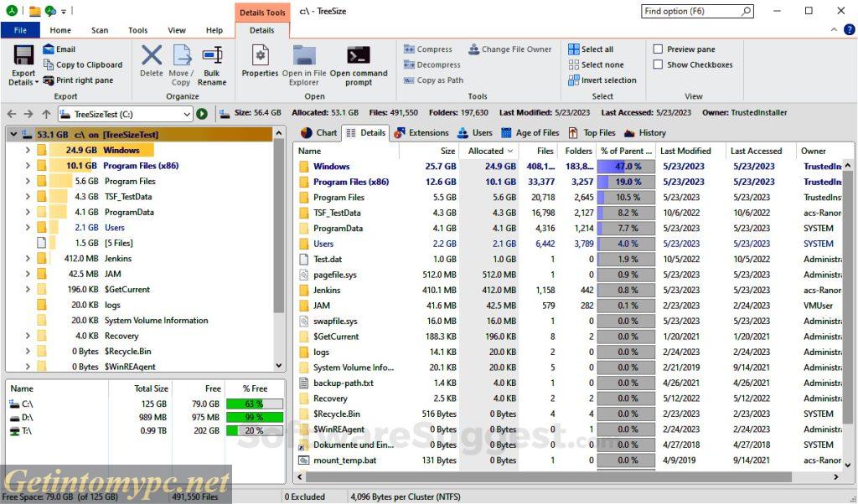858x504 pixels.
Task: Click Windows 47.0 % parent bar
Action: tap(626, 166)
